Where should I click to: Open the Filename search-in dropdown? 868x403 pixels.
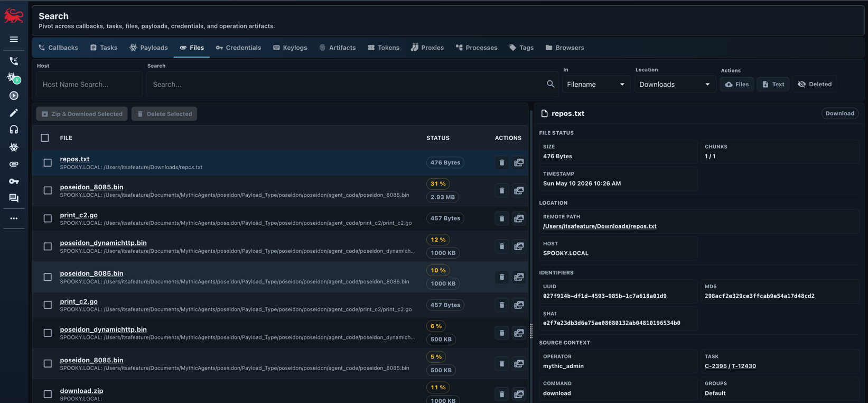[596, 84]
